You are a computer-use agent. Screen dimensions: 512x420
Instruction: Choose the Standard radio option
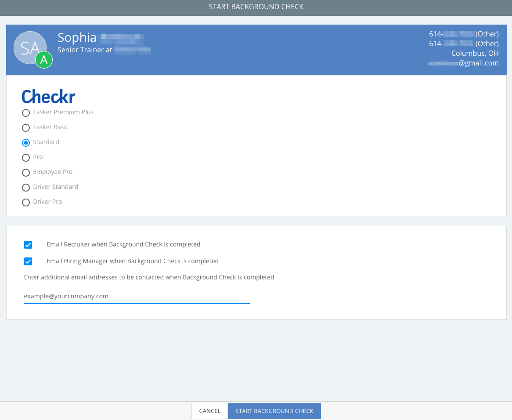26,143
